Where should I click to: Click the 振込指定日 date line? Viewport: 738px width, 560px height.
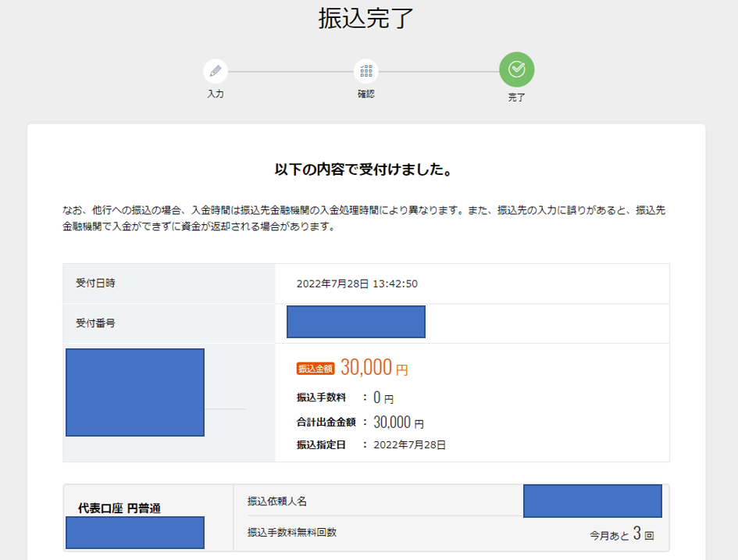pyautogui.click(x=371, y=444)
